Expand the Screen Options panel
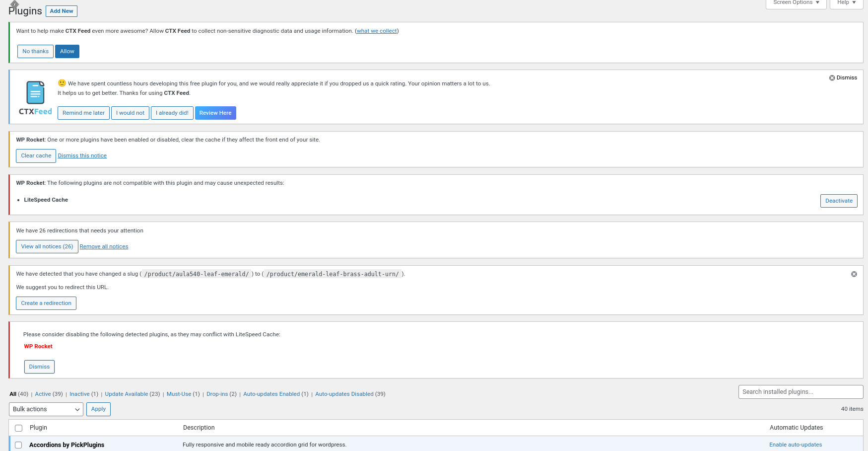Image resolution: width=868 pixels, height=451 pixels. (x=796, y=3)
